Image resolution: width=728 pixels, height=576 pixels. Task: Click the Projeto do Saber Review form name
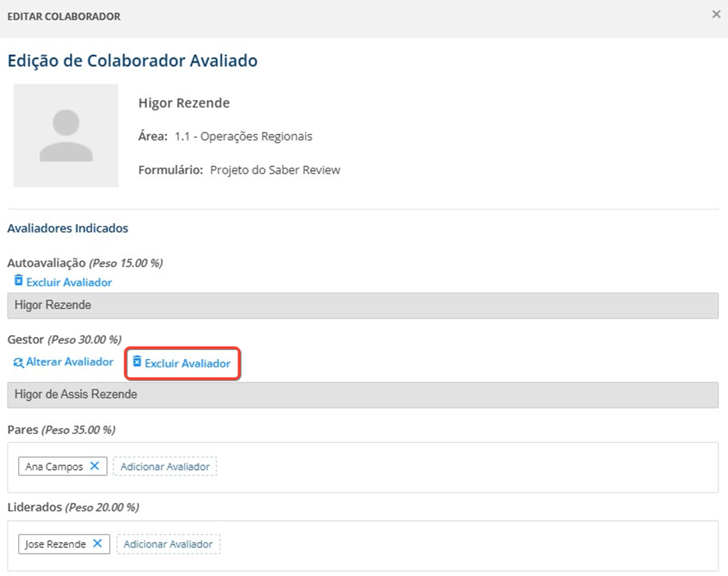(x=274, y=170)
